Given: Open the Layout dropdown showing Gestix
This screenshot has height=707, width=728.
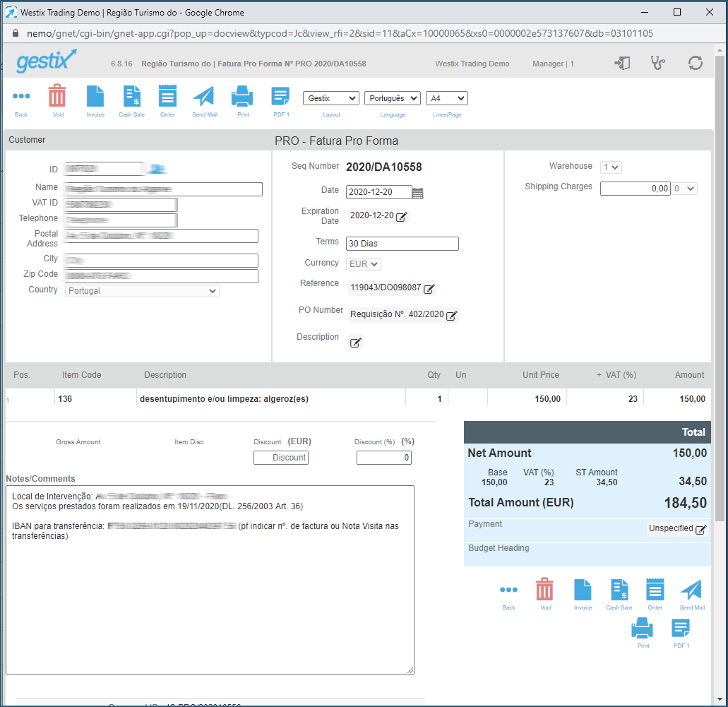Looking at the screenshot, I should (x=331, y=98).
